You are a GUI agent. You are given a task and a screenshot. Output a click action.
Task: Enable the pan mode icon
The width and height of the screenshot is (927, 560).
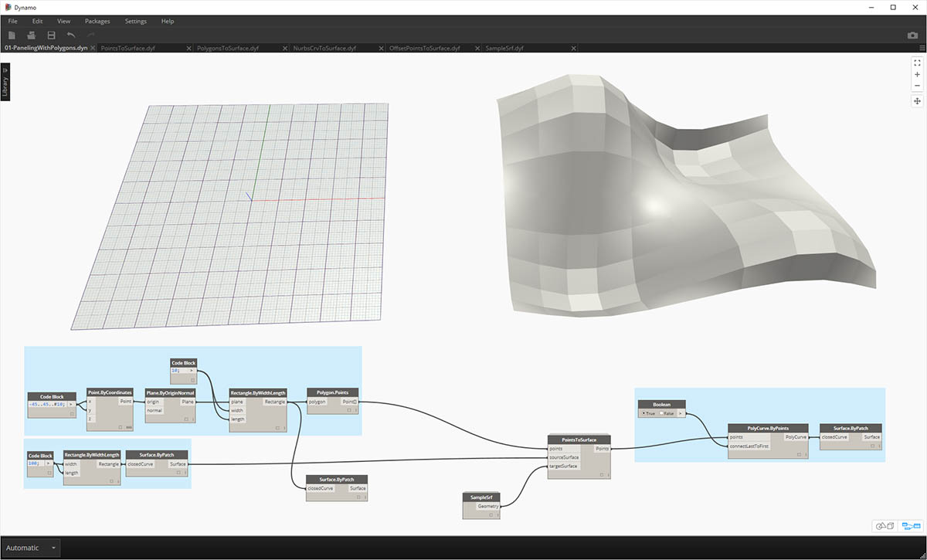click(x=917, y=101)
